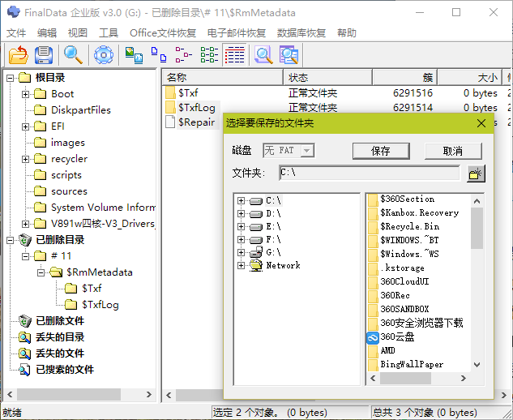The width and height of the screenshot is (513, 420).
Task: Open the 帮助 menu
Action: (347, 33)
